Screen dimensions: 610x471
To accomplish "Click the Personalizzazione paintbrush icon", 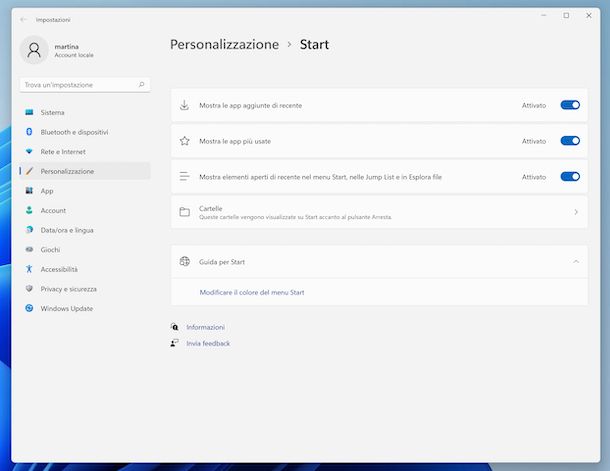I will (29, 171).
